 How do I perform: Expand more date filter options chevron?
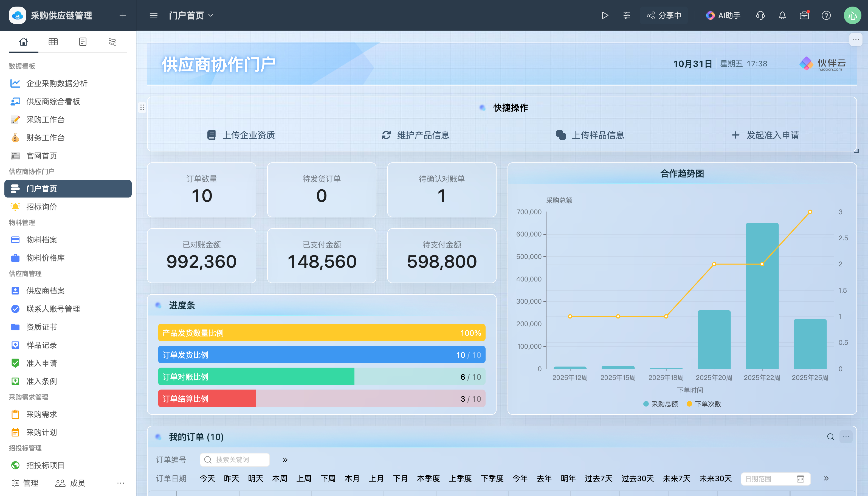826,478
